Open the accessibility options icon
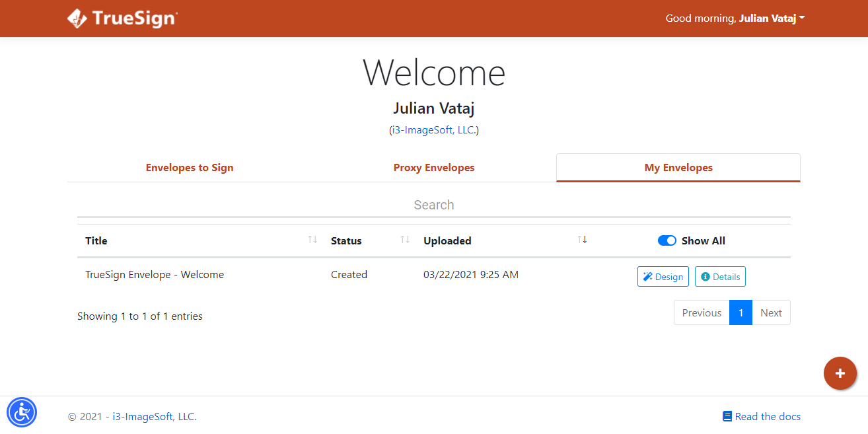The image size is (868, 434). click(x=22, y=412)
